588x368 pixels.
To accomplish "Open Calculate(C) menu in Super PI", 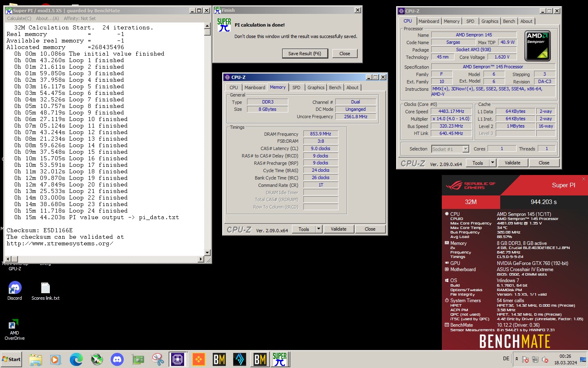I will coord(19,18).
